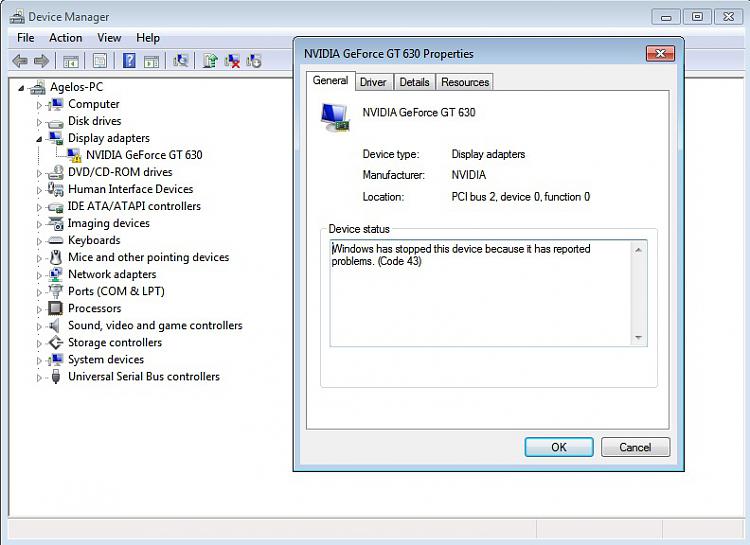Click the Universal Serial Bus controllers icon
Image resolution: width=750 pixels, height=545 pixels.
tap(55, 377)
